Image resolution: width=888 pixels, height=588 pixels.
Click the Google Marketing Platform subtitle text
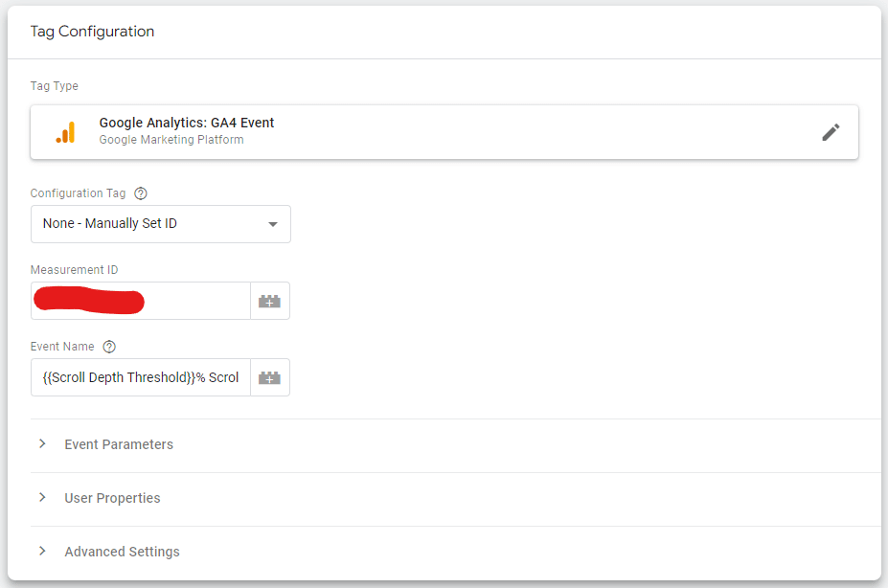coord(171,140)
